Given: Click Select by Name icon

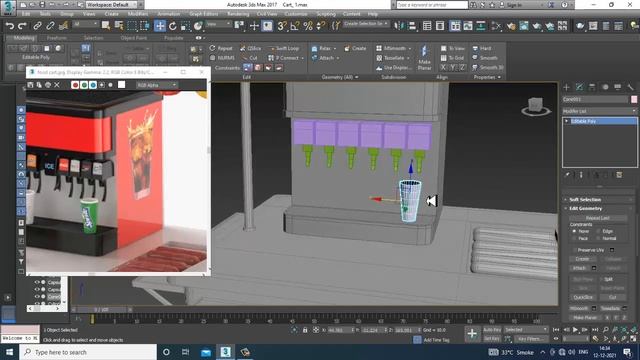Looking at the screenshot, I should click(x=118, y=26).
